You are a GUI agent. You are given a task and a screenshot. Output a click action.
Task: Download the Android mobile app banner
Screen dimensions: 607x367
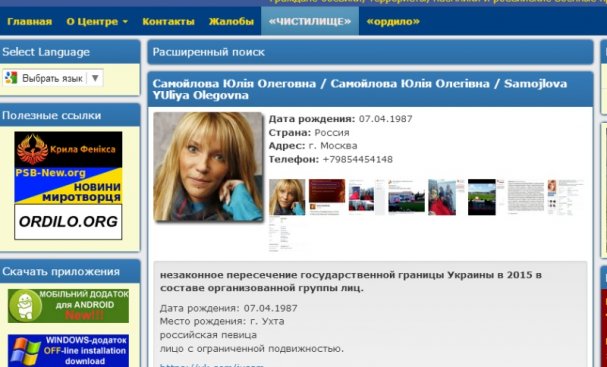pos(68,305)
